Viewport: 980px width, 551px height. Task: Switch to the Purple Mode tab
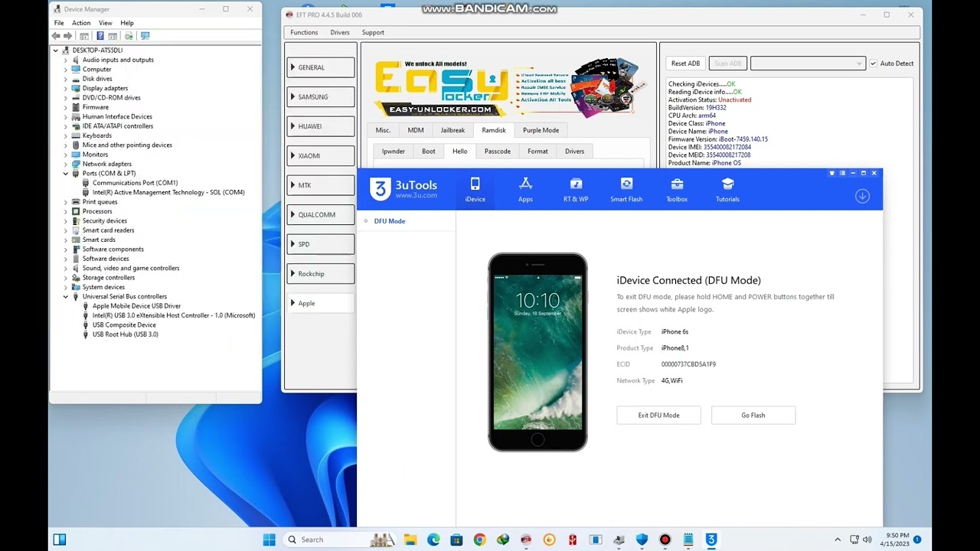tap(541, 130)
